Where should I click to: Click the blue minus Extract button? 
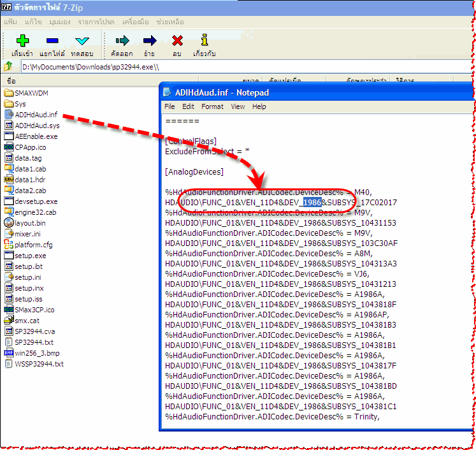[x=53, y=42]
